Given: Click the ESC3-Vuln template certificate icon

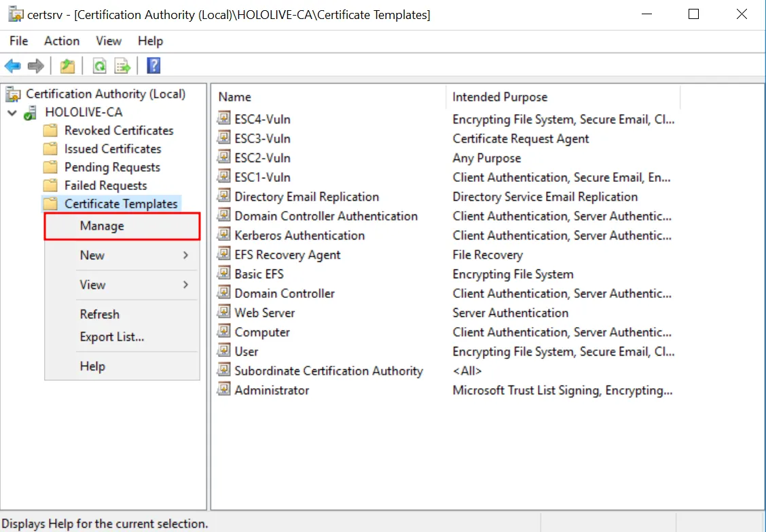Looking at the screenshot, I should coord(223,138).
